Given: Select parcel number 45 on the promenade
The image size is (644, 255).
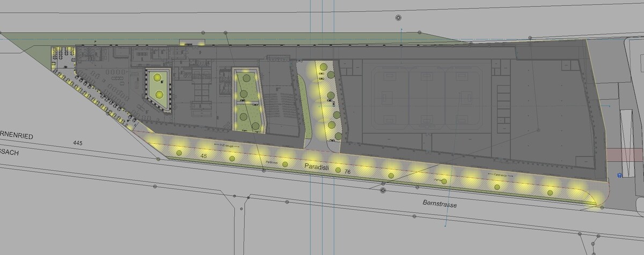Looking at the screenshot, I should point(203,155).
